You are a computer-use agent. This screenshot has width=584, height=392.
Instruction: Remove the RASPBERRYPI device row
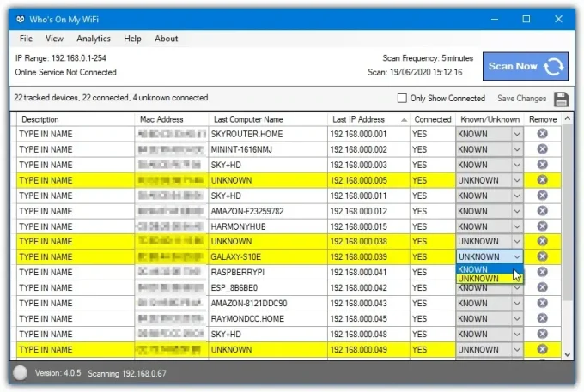tap(542, 273)
